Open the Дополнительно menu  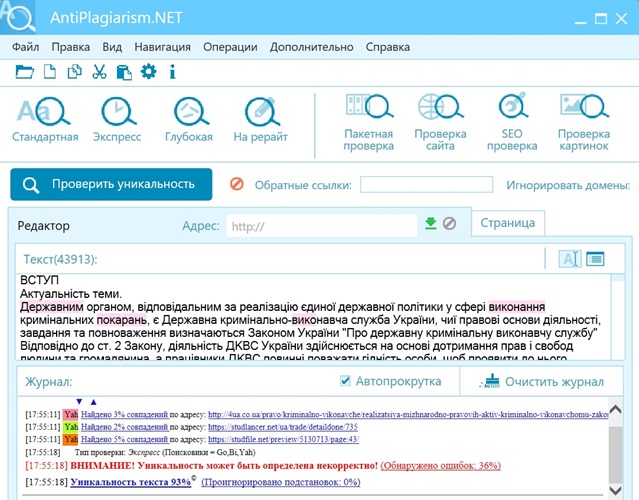click(x=311, y=47)
